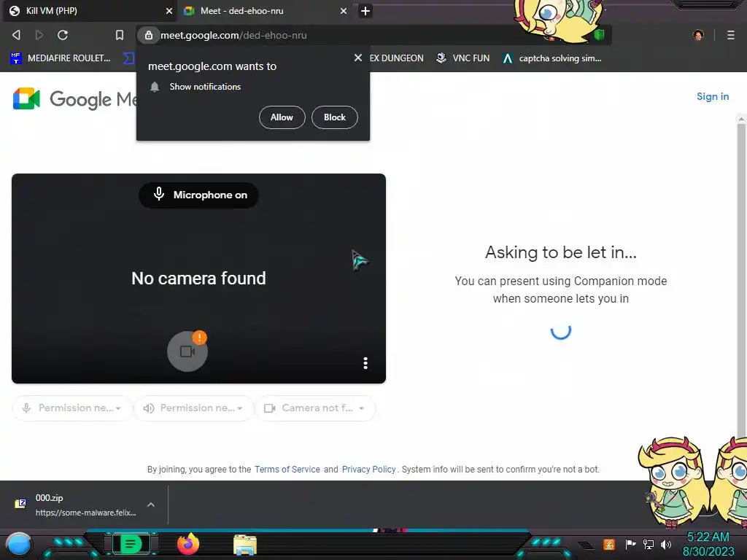This screenshot has width=747, height=560.
Task: Click the Microphone on indicator
Action: (x=199, y=195)
